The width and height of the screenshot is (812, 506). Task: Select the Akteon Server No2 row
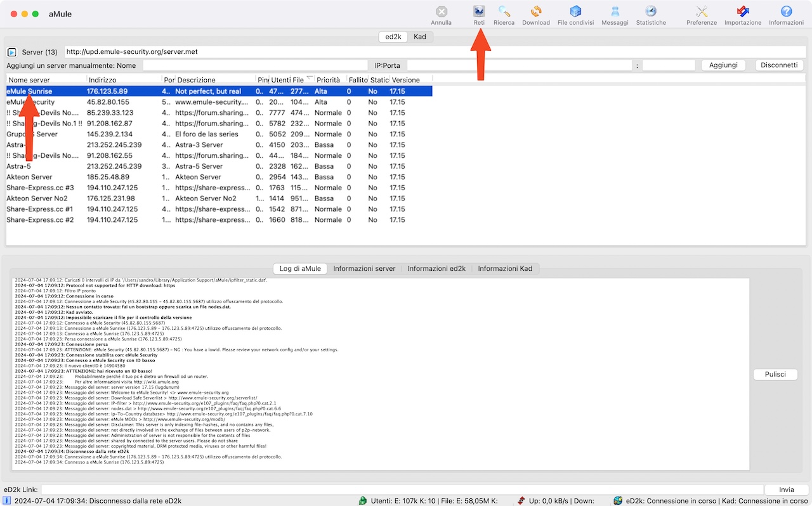click(x=219, y=198)
